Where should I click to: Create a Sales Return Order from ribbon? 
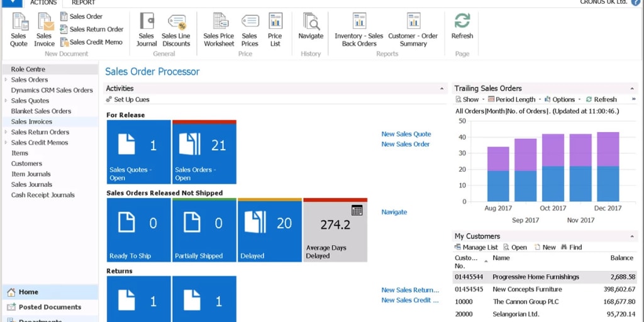(92, 29)
